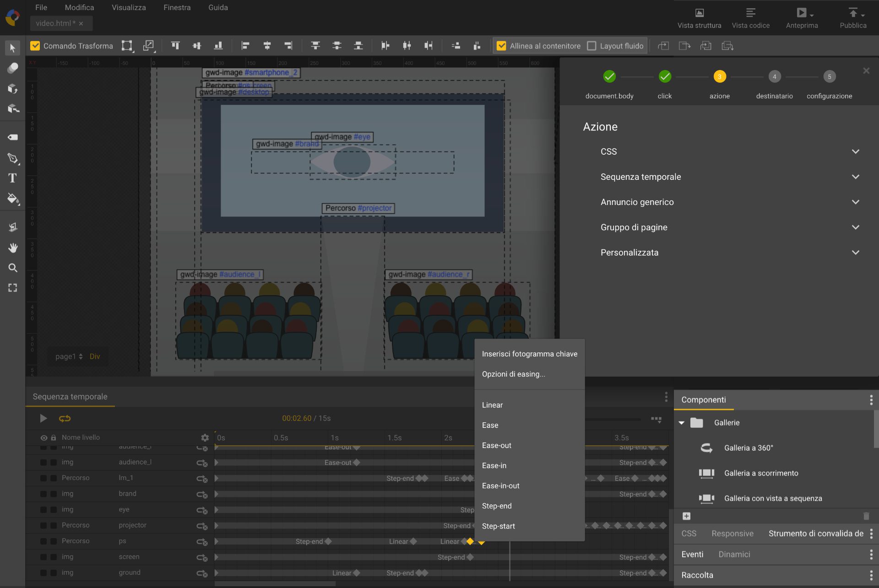The image size is (879, 588).
Task: Collapse the Gallerie folder in Componenti
Action: [x=682, y=423]
